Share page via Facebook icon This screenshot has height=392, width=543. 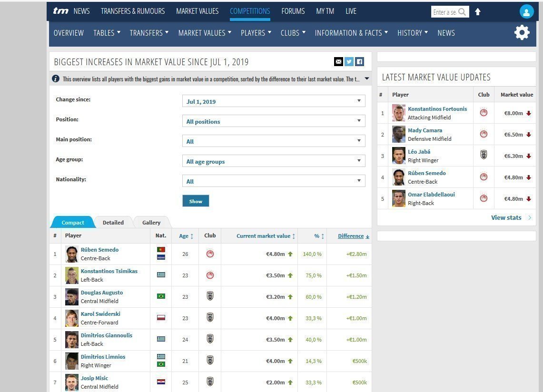tap(359, 62)
